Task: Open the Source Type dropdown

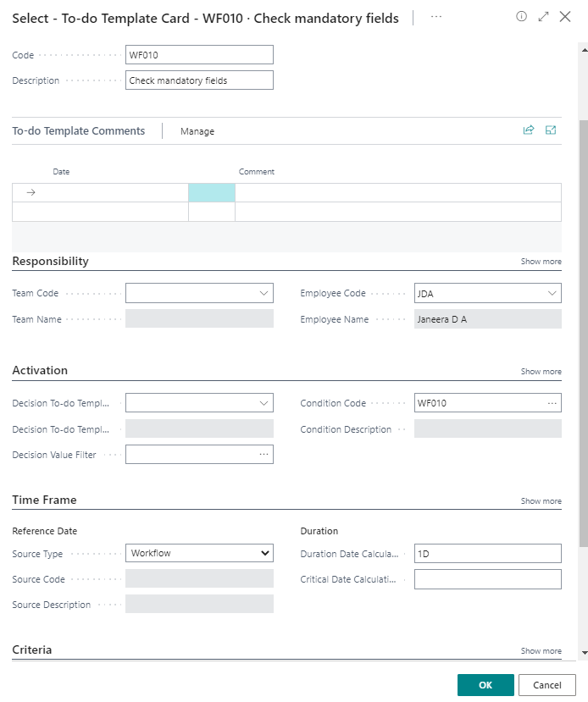Action: click(263, 553)
